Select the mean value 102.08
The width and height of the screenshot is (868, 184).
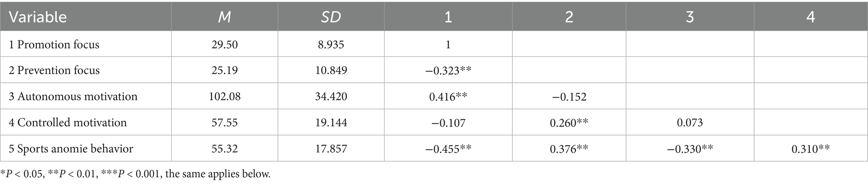click(225, 96)
